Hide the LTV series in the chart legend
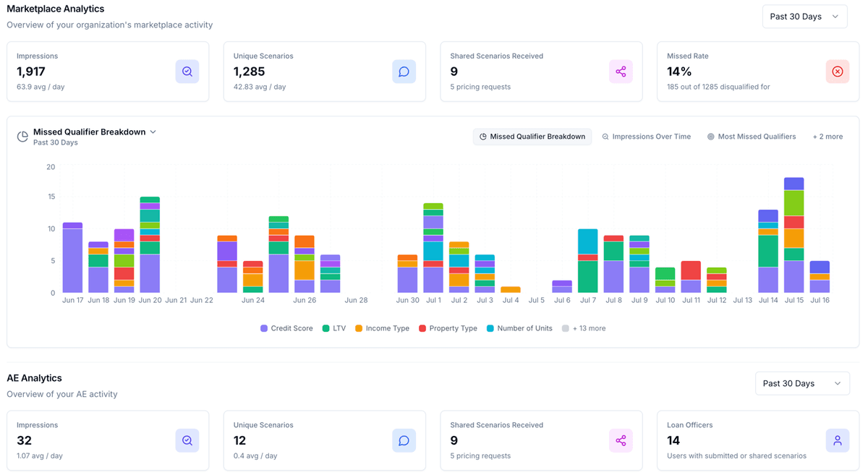 pos(335,328)
